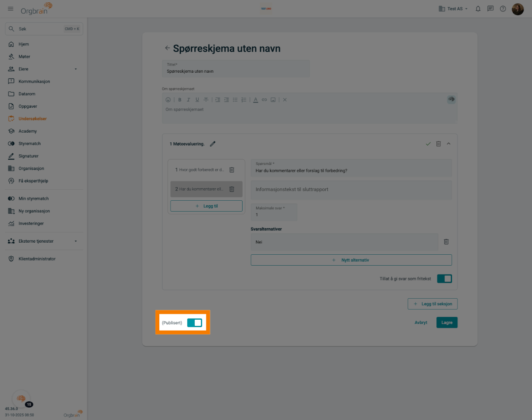Add an answer with Nytt alternativ
Image resolution: width=532 pixels, height=420 pixels.
point(351,260)
